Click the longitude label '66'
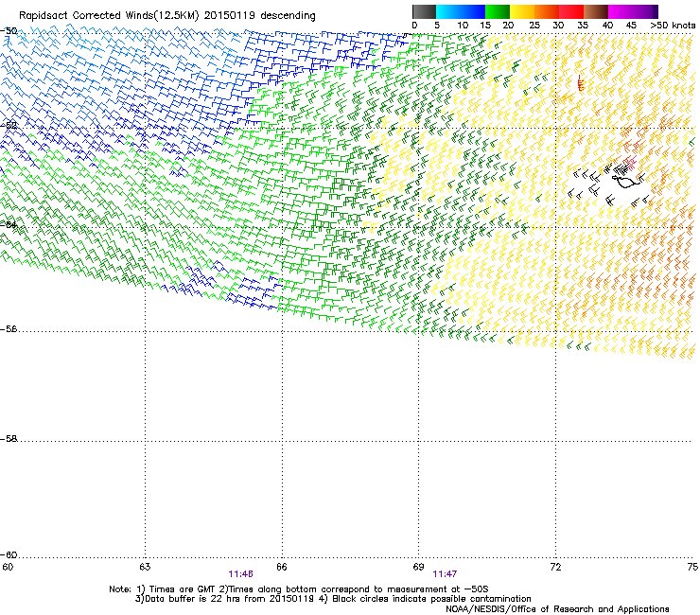The width and height of the screenshot is (700, 615). point(282,567)
